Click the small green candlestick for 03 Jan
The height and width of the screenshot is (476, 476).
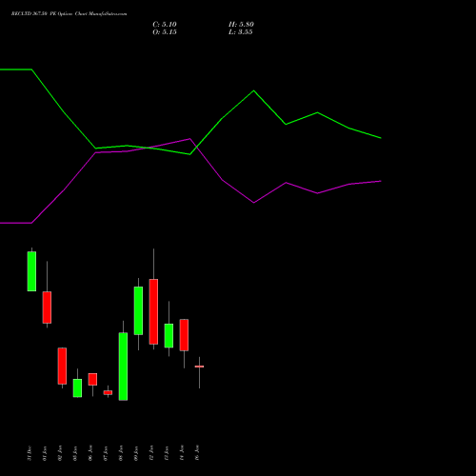tap(77, 387)
